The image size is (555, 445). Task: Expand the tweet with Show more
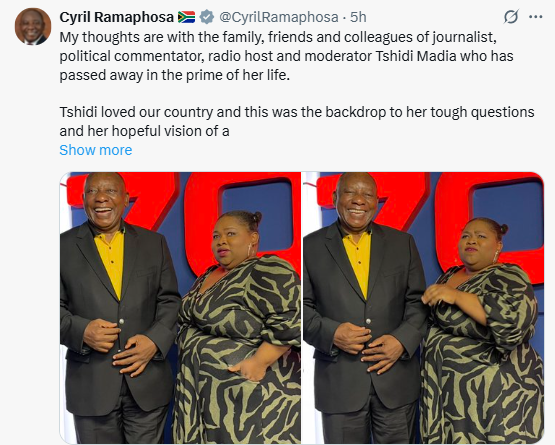[x=96, y=150]
